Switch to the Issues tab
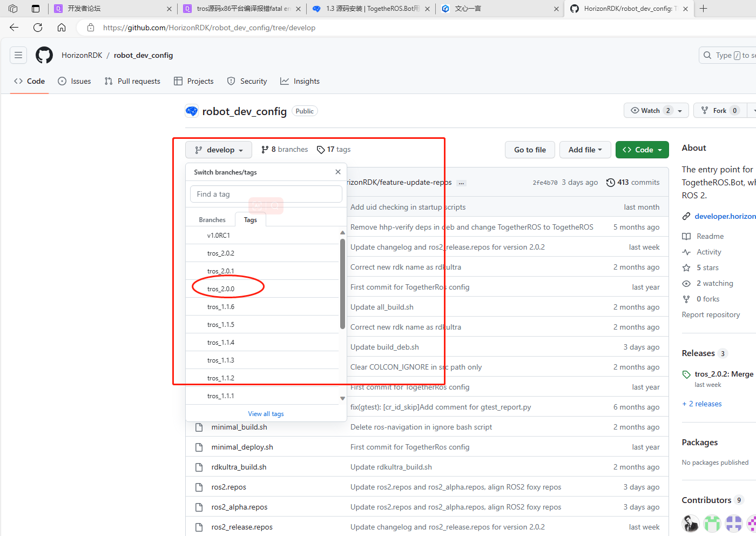Image resolution: width=756 pixels, height=536 pixels. (75, 81)
